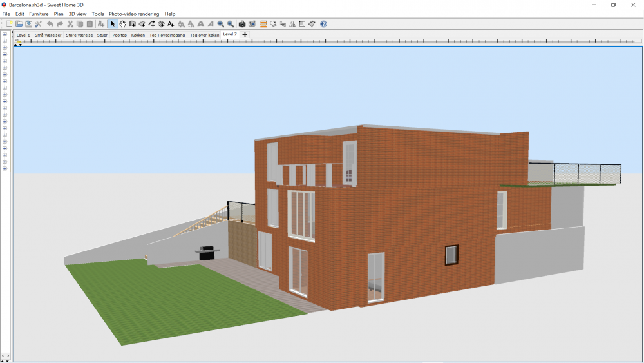Activate the Create walls tool
The width and height of the screenshot is (644, 363).
pos(132,24)
